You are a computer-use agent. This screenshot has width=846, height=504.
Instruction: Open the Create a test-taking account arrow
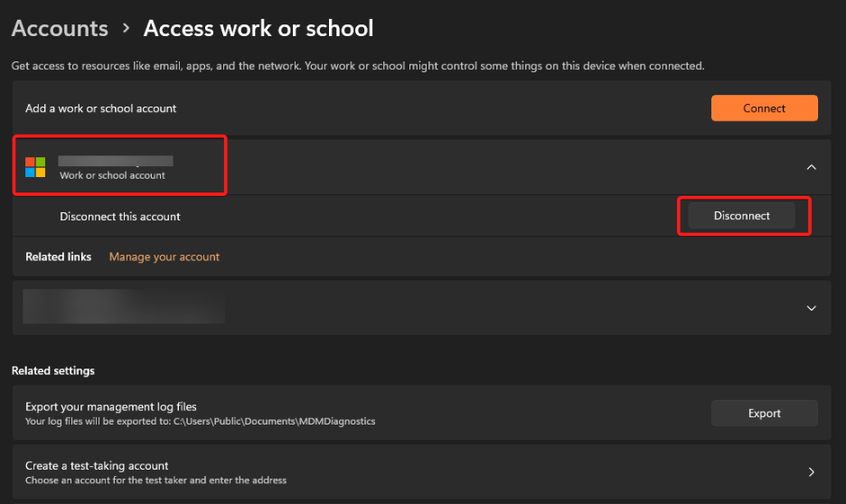(811, 472)
